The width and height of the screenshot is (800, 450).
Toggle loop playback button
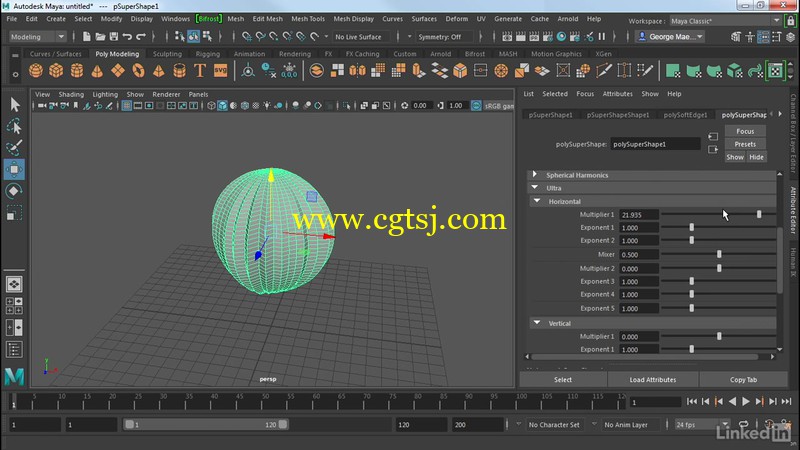pyautogui.click(x=743, y=424)
